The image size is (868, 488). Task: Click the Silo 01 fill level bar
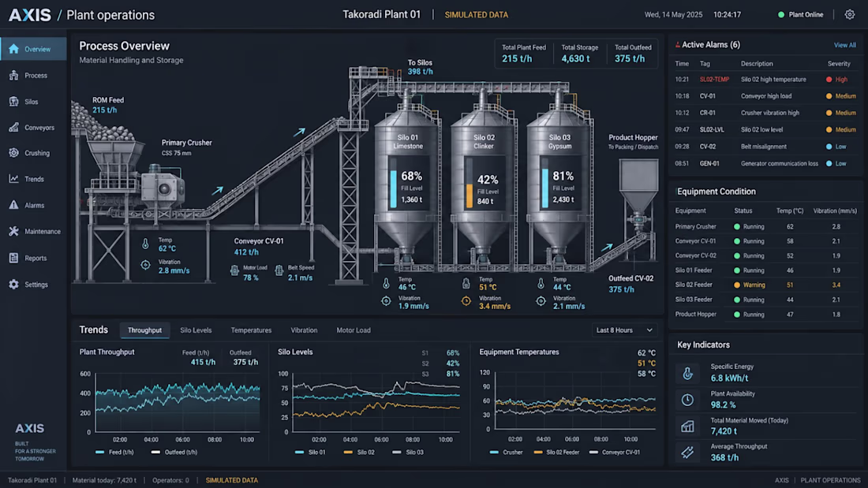394,188
